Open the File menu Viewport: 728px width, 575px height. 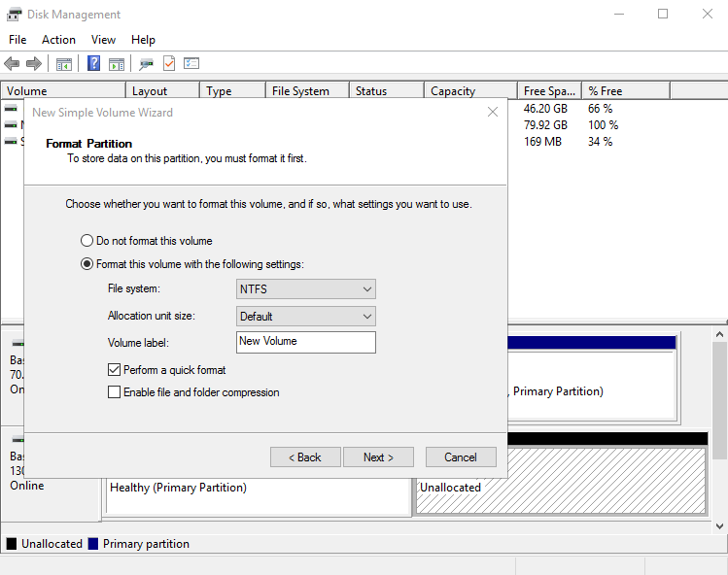[x=17, y=40]
